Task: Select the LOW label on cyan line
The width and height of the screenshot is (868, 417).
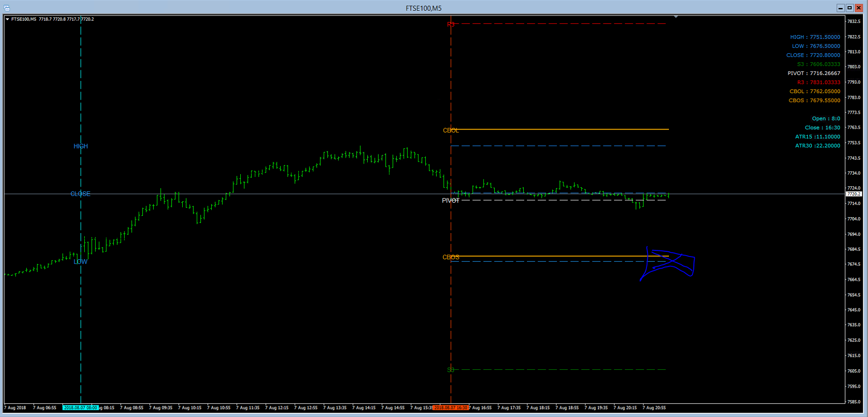Action: click(81, 262)
